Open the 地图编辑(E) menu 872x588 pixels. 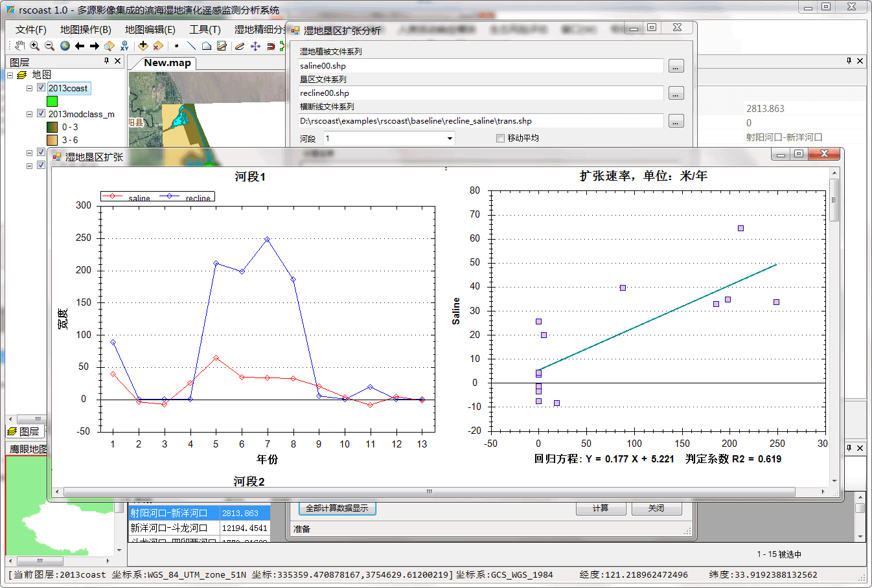[x=150, y=30]
